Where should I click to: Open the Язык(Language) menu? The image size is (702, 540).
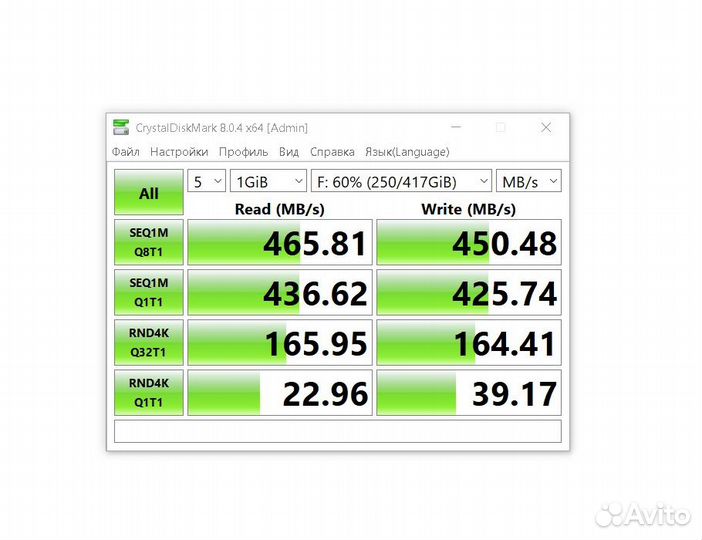pyautogui.click(x=407, y=152)
